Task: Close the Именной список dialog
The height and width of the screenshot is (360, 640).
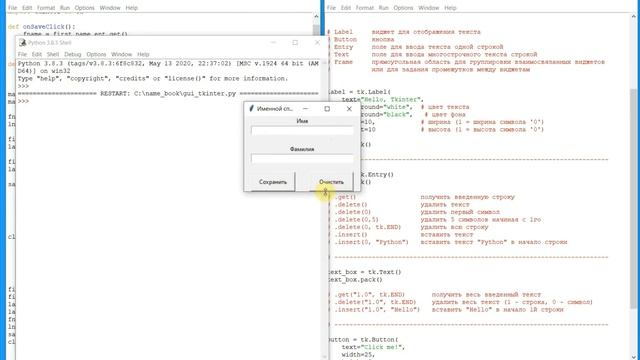Action: point(349,109)
